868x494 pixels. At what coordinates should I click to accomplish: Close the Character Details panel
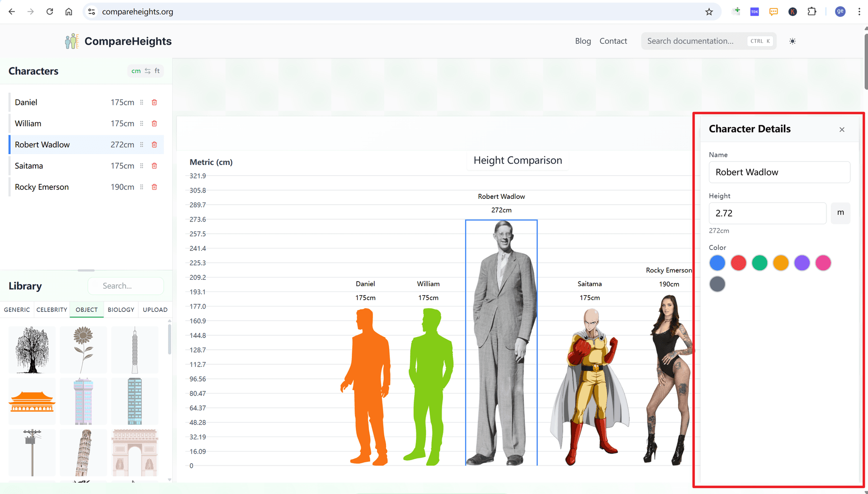pos(842,130)
